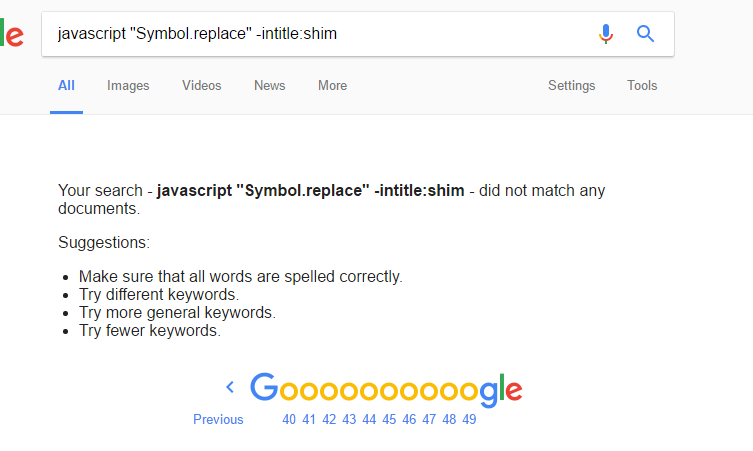This screenshot has height=451, width=753.
Task: Expand the Tools search options
Action: point(642,85)
